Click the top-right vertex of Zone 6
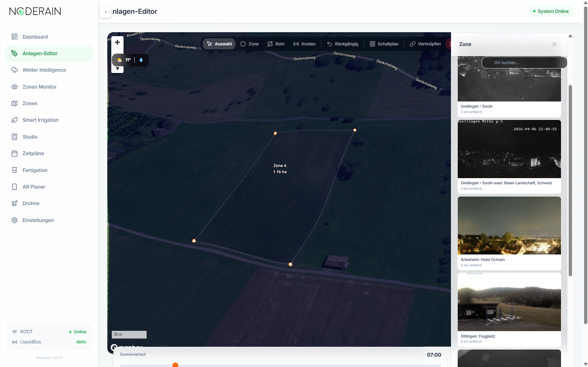Viewport: 588px width, 367px height. pyautogui.click(x=355, y=130)
